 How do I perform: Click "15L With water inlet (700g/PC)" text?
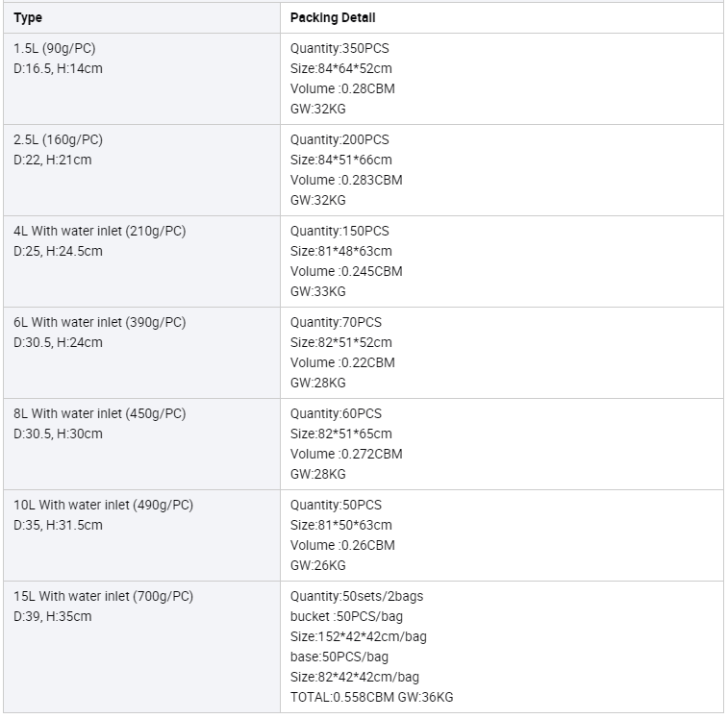[x=103, y=596]
